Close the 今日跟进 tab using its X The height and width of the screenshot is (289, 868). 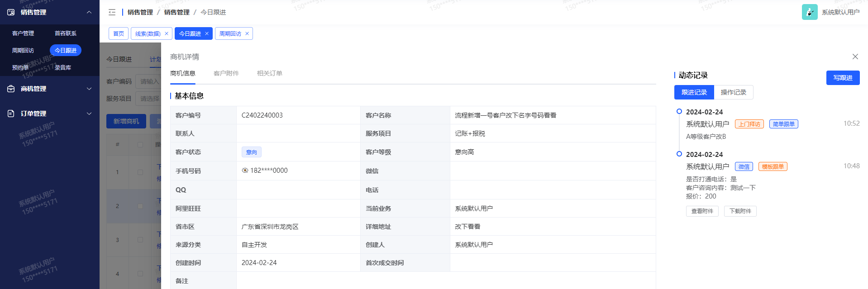(207, 33)
